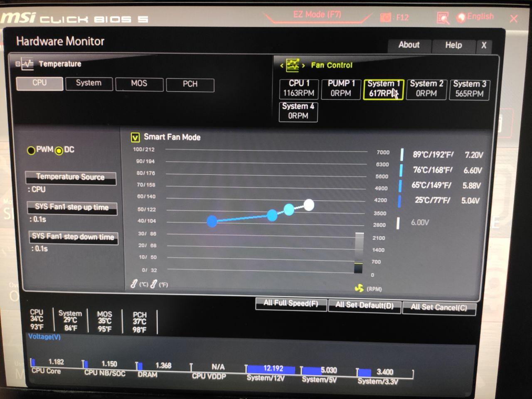Select the PUMP 1 fan tab
Viewport: 532px width, 399px height.
click(341, 89)
